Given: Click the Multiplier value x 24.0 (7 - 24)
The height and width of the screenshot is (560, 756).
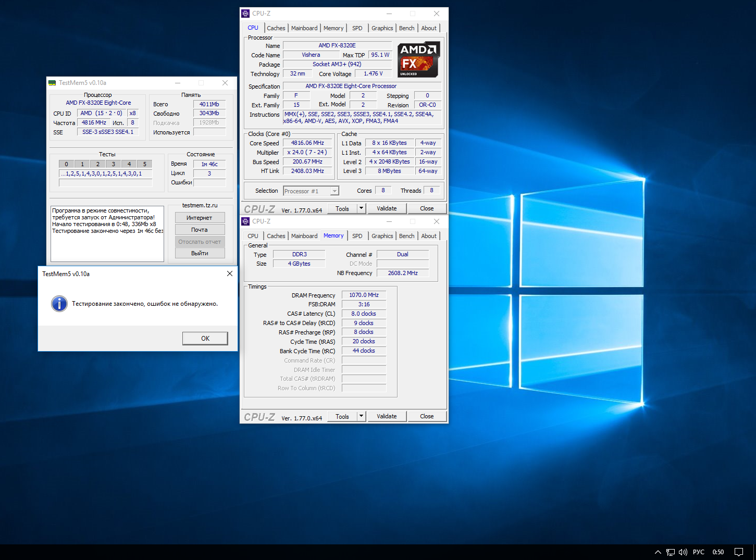Looking at the screenshot, I should point(307,153).
